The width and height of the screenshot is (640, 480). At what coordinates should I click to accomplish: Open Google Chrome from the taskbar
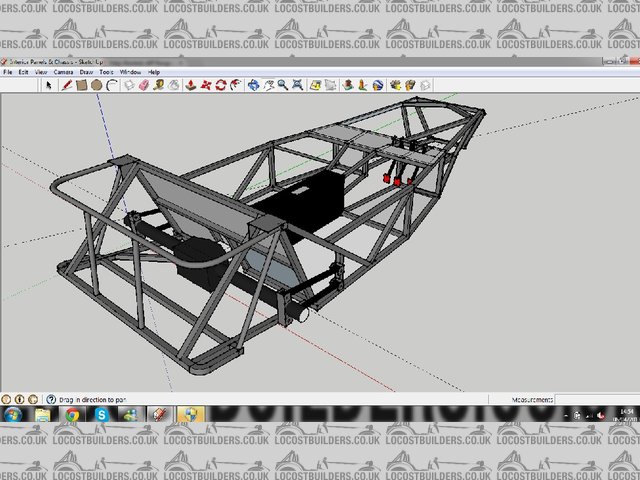tap(73, 414)
